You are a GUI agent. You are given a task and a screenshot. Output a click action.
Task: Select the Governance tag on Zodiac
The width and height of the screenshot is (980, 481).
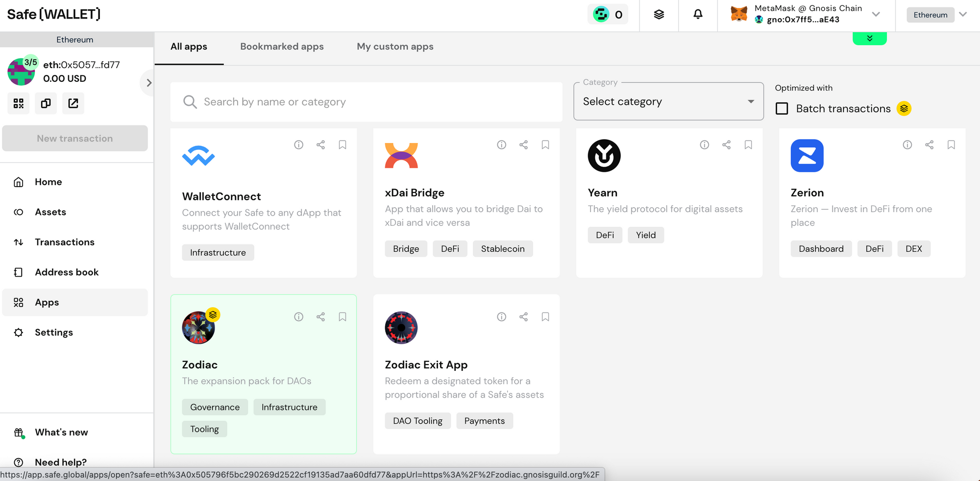215,407
